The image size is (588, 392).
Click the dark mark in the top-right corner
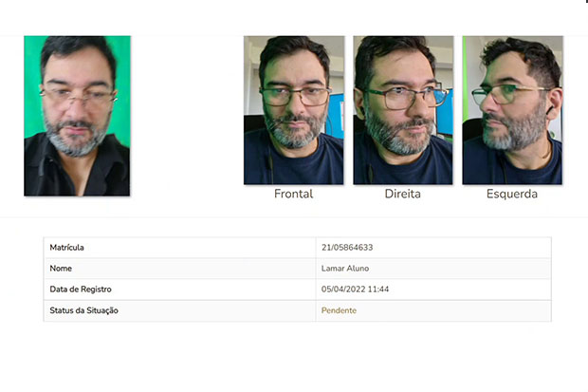586,1
